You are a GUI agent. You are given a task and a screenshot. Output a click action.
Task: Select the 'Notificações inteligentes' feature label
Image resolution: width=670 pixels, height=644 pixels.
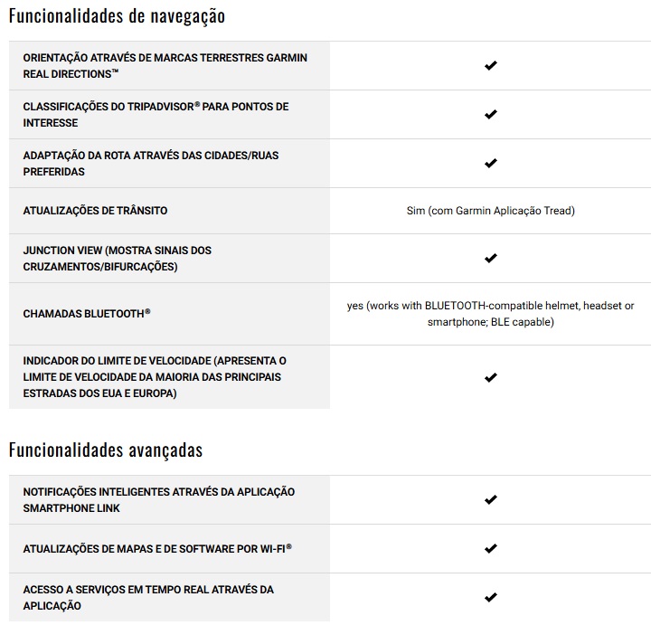tap(159, 499)
